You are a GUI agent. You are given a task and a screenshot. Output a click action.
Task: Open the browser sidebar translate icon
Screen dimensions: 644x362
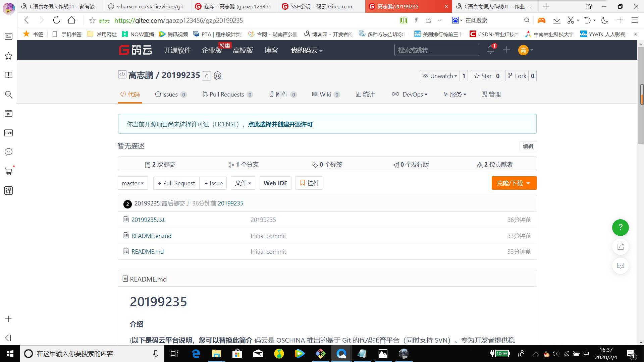click(8, 191)
